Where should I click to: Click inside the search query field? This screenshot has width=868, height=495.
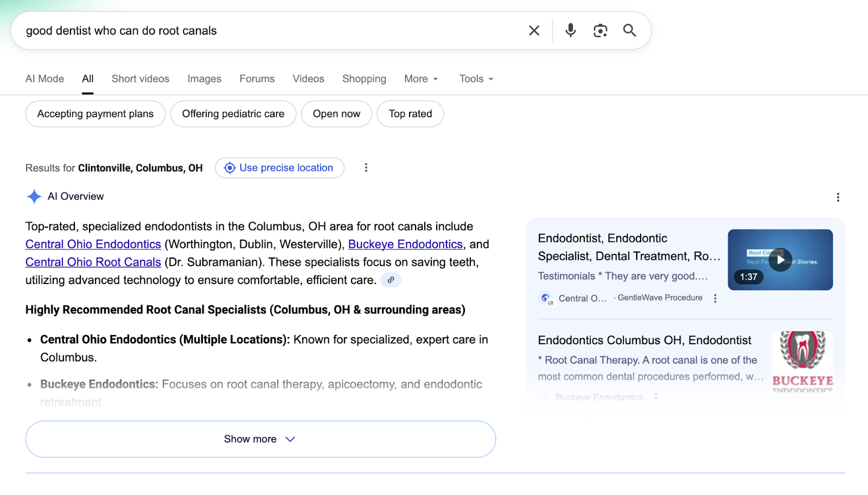coord(271,31)
